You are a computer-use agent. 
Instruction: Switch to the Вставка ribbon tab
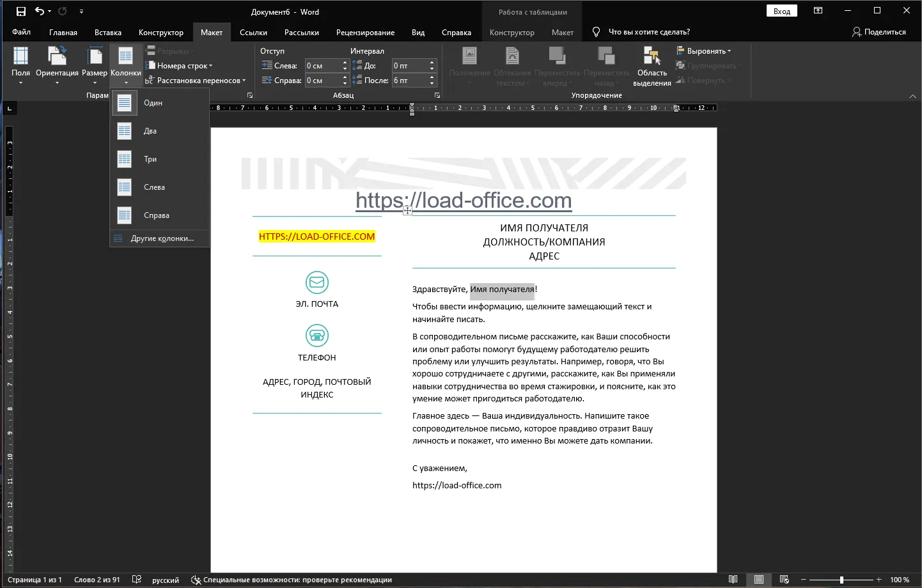pos(108,33)
